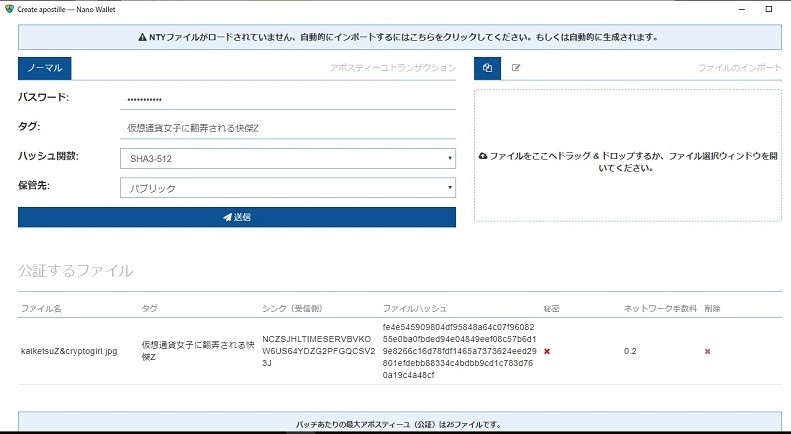Click file name kaiketsuZ&cryptogirl.jpg
The width and height of the screenshot is (791, 434).
[69, 351]
